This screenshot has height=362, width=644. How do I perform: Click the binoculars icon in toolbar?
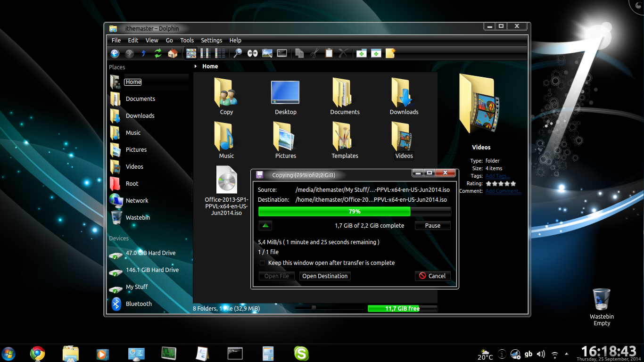coord(253,53)
